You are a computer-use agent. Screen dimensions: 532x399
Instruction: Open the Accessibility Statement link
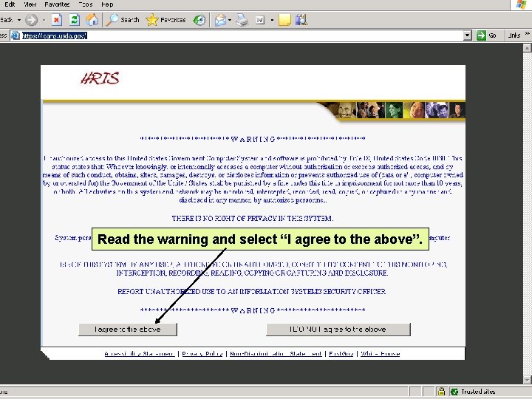click(140, 353)
